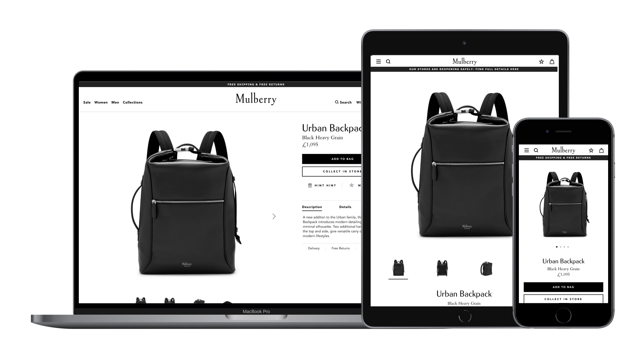Open store reopening safety details banner
This screenshot has width=644, height=362.
[464, 69]
